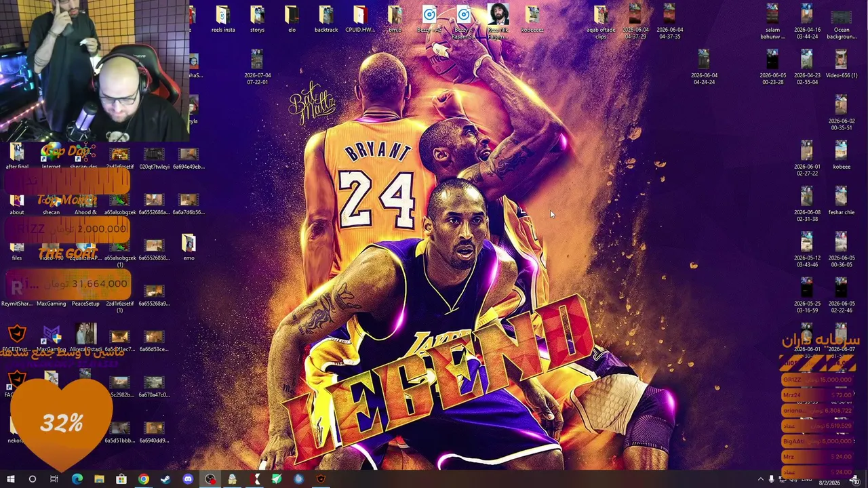Image resolution: width=868 pixels, height=488 pixels.
Task: Select the Reza Nik Farjam image file
Action: point(498,22)
